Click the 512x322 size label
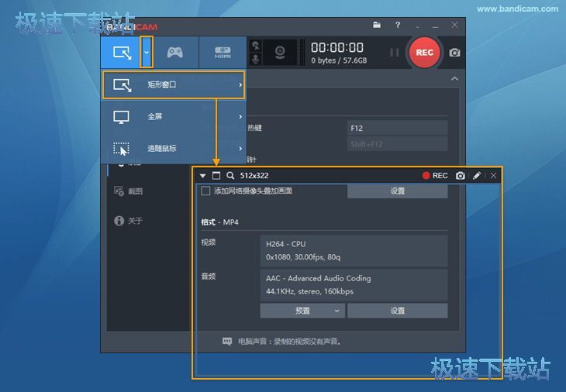This screenshot has height=392, width=566. click(x=254, y=176)
